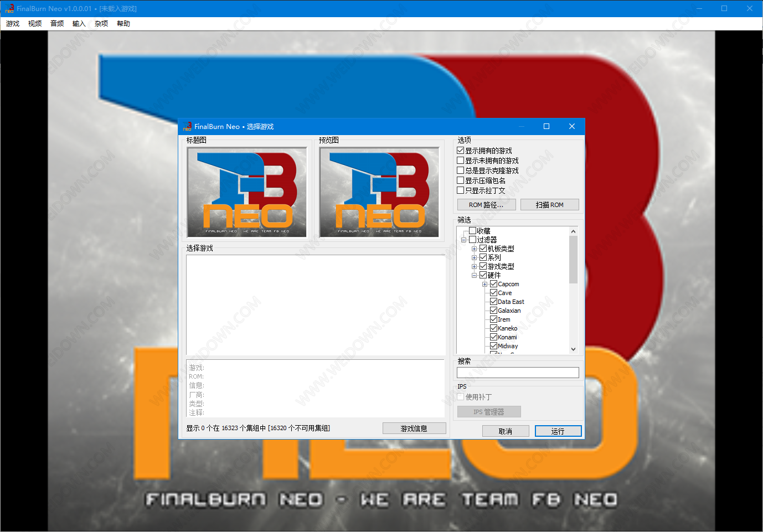Screen dimensions: 763x532
Task: Click the 取消 button
Action: point(506,431)
